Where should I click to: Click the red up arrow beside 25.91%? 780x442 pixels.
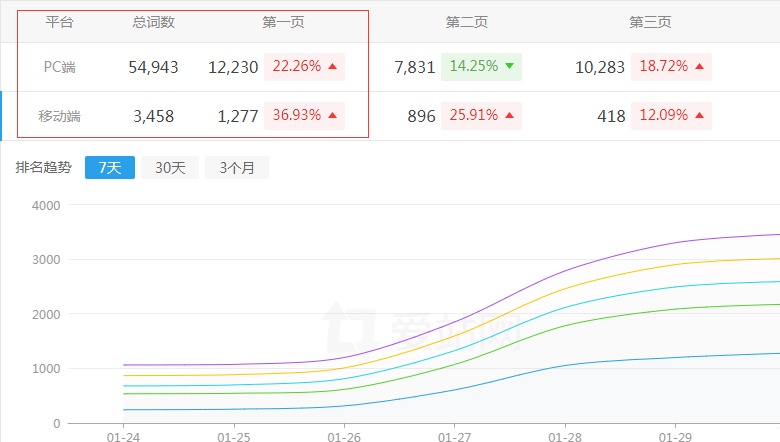click(x=509, y=116)
